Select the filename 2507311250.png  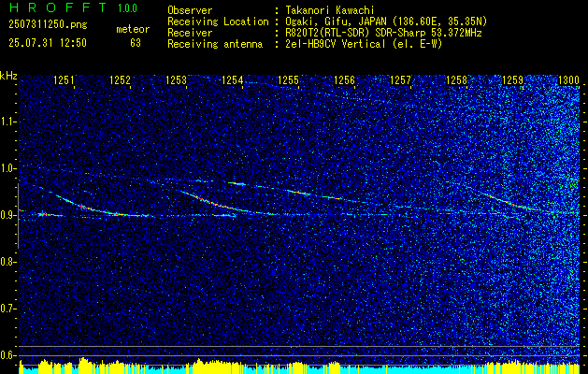pos(48,24)
